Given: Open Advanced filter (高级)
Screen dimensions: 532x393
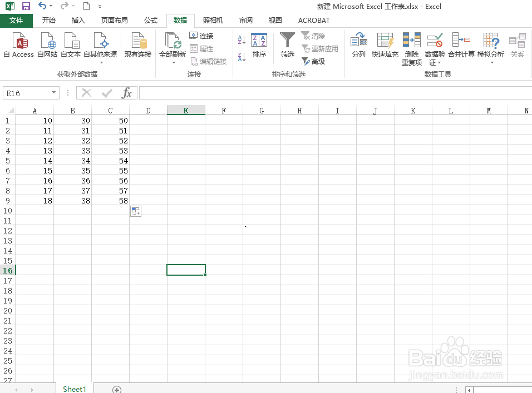Looking at the screenshot, I should click(x=313, y=61).
